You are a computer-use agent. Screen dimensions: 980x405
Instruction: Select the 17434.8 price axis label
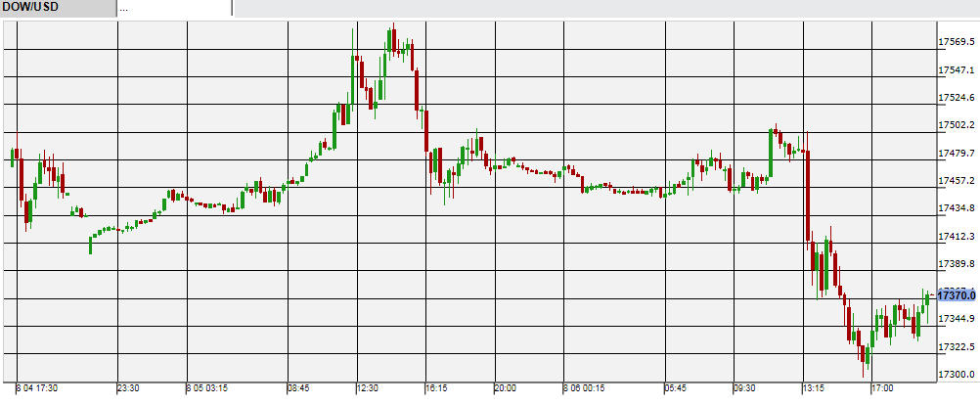(957, 208)
